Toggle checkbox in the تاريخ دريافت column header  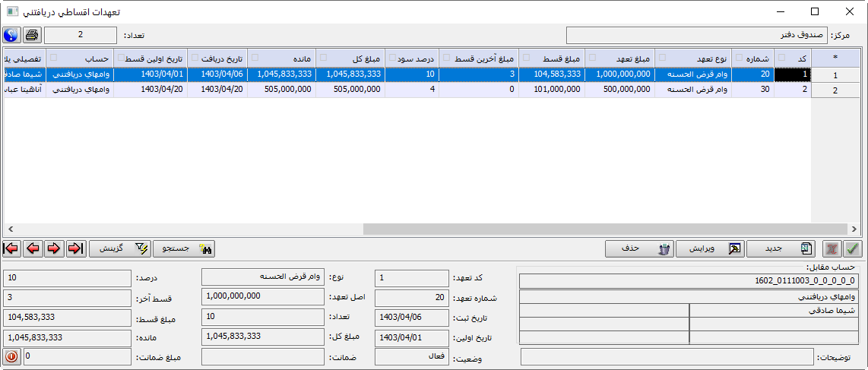pos(193,58)
